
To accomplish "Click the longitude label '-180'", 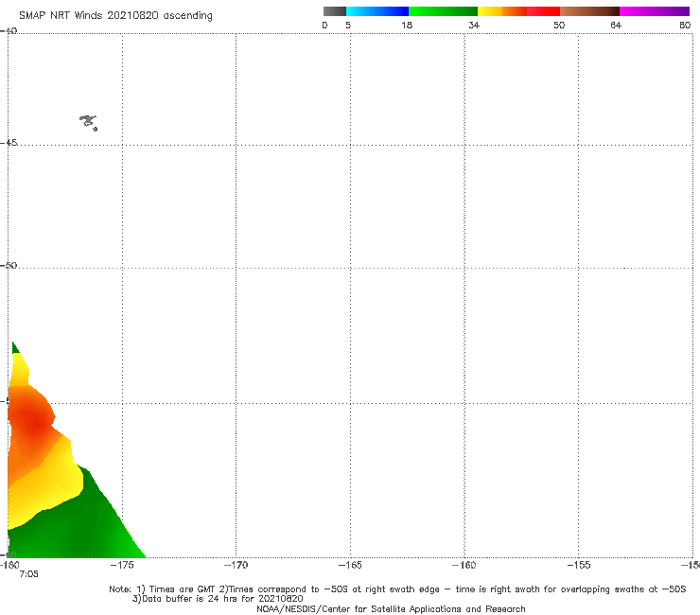I will tap(9, 565).
